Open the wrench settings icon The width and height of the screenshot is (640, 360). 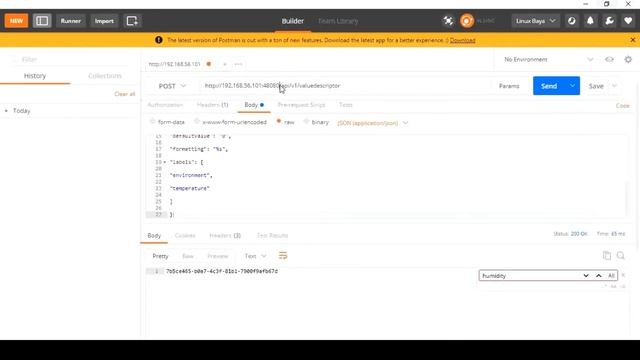pyautogui.click(x=609, y=21)
